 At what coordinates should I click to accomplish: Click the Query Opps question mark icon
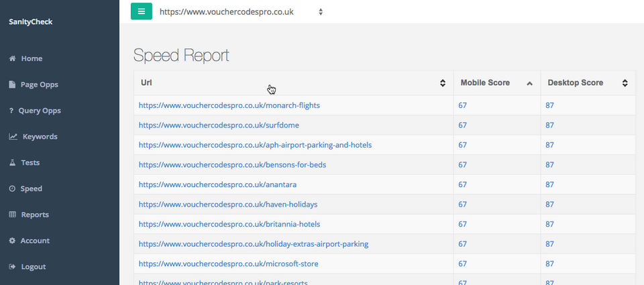coord(11,111)
